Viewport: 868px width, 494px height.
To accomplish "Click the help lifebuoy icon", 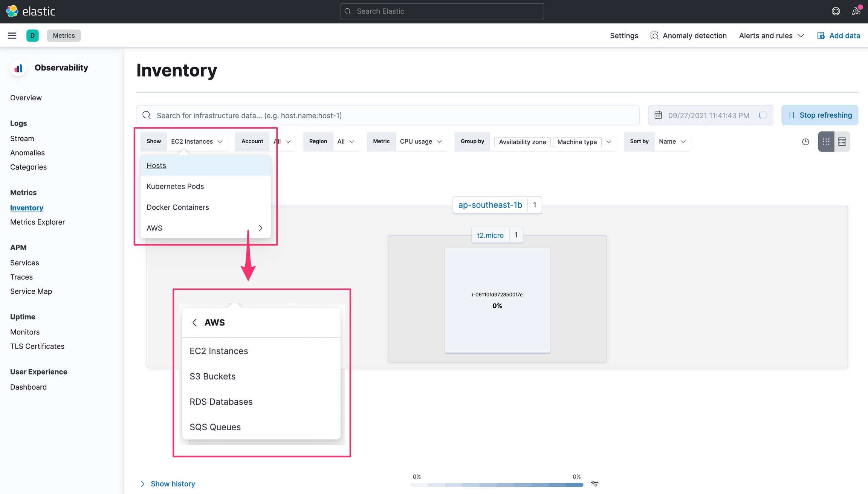I will (x=836, y=11).
